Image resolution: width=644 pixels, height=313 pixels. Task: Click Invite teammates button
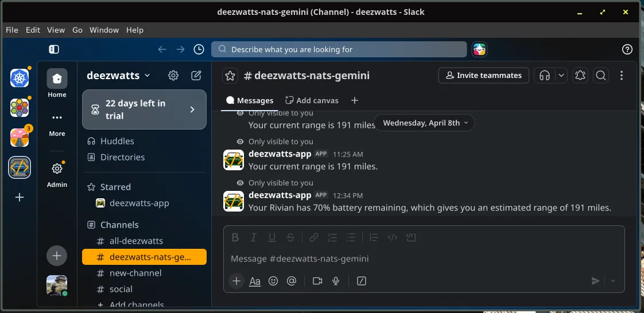click(x=483, y=76)
